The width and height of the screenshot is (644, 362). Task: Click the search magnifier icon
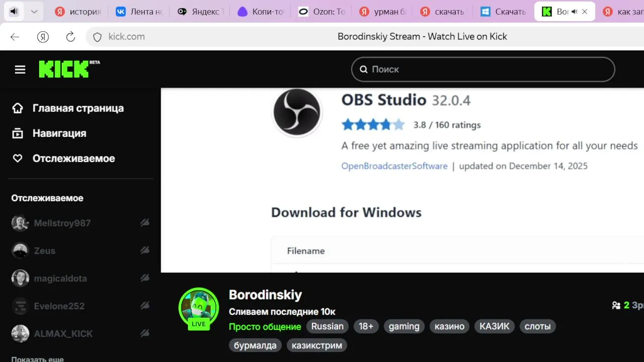click(363, 69)
